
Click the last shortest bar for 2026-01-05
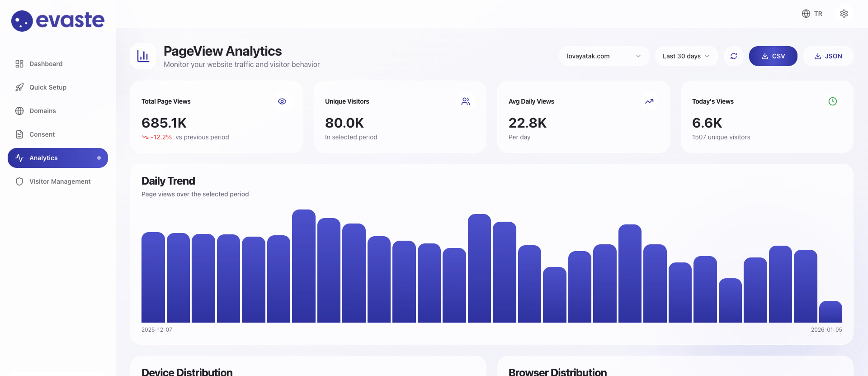[x=830, y=312]
